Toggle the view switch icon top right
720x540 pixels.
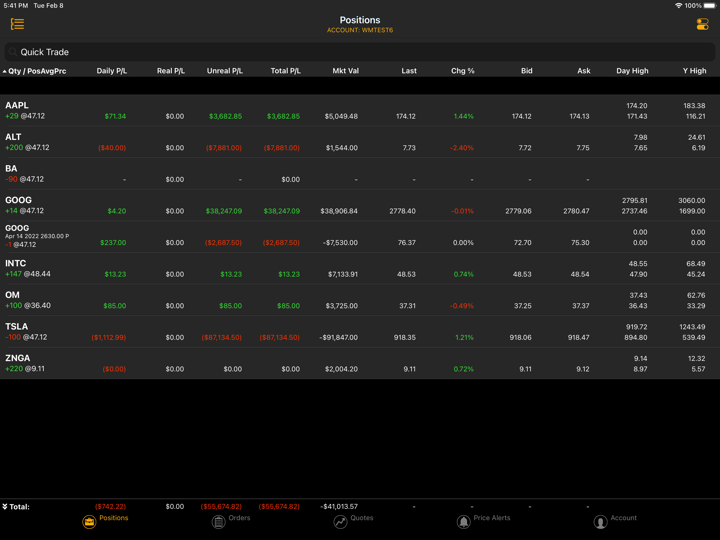pos(702,24)
